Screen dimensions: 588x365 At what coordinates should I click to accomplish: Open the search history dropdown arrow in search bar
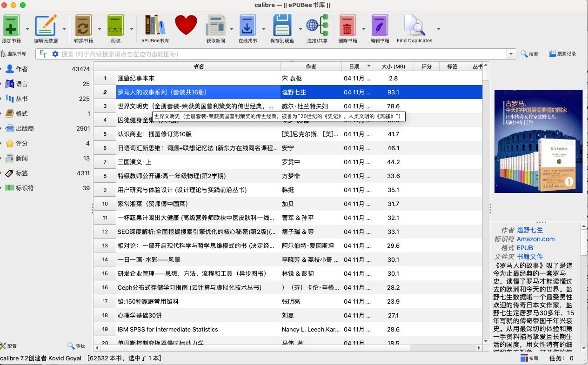512,54
